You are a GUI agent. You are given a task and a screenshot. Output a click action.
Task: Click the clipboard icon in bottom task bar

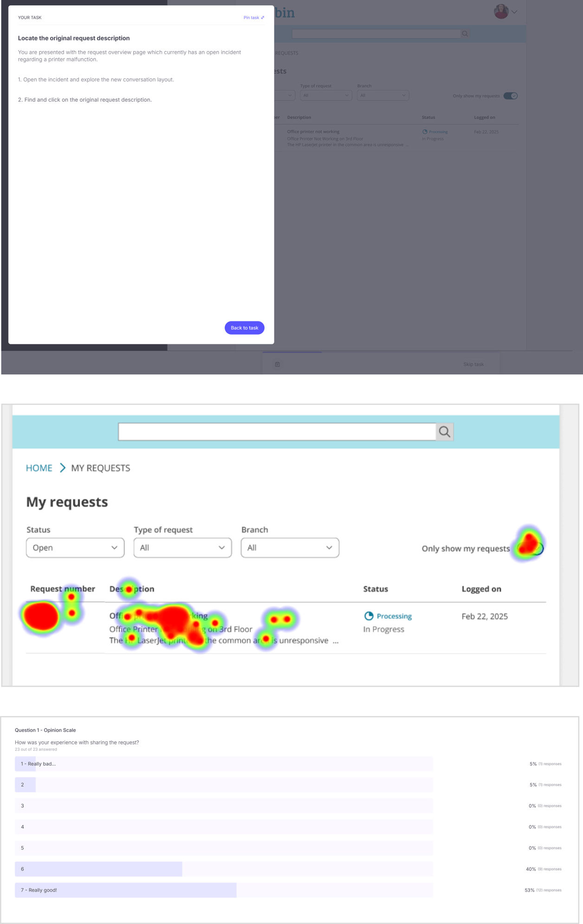pyautogui.click(x=277, y=364)
